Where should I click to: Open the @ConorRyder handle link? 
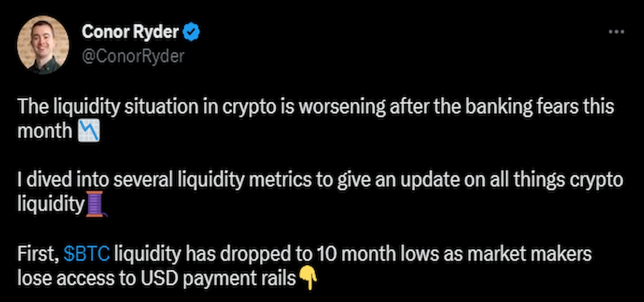133,56
